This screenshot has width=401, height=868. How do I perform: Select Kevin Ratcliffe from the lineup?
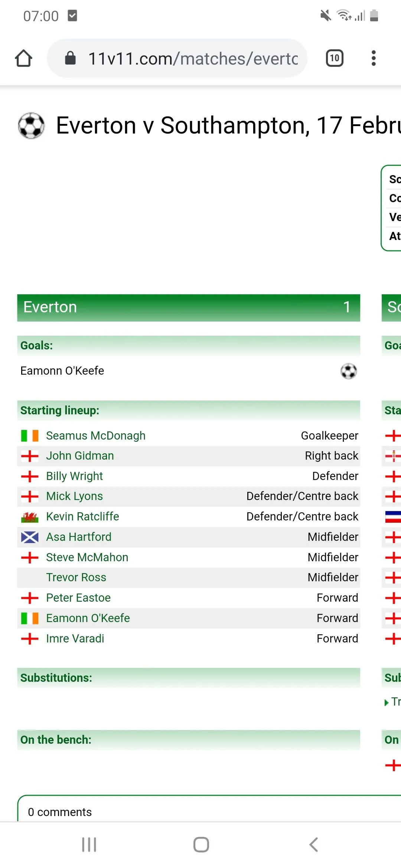click(82, 516)
